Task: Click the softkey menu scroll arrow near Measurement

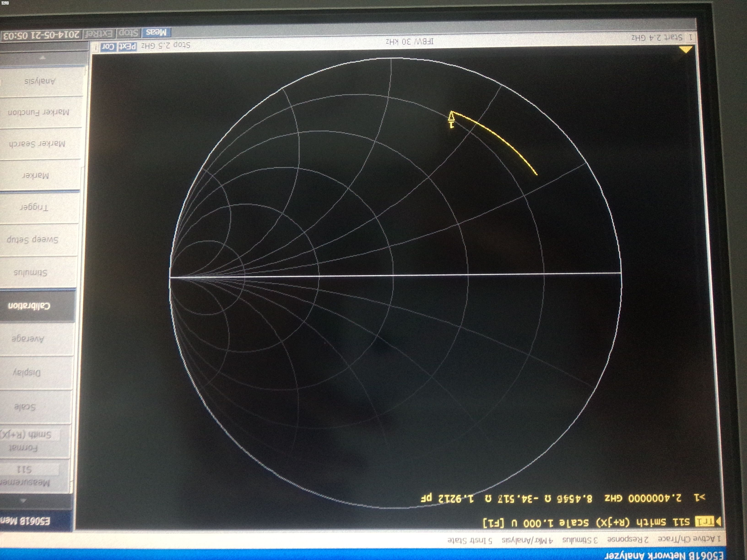Action: point(23,501)
